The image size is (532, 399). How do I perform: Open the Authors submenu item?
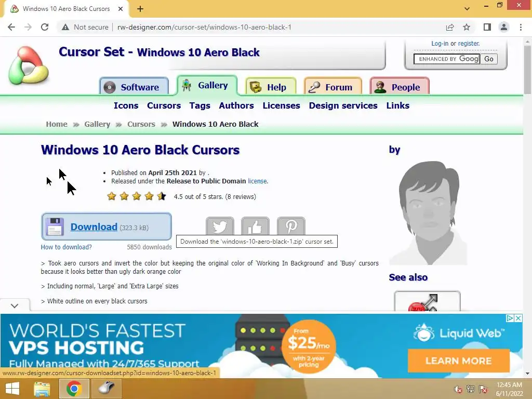click(x=236, y=105)
